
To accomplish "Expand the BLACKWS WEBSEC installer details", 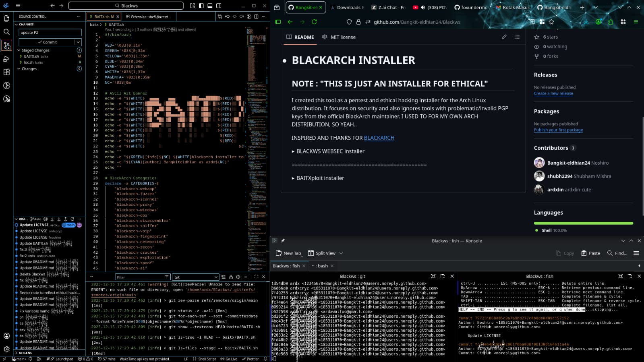I will [x=328, y=151].
